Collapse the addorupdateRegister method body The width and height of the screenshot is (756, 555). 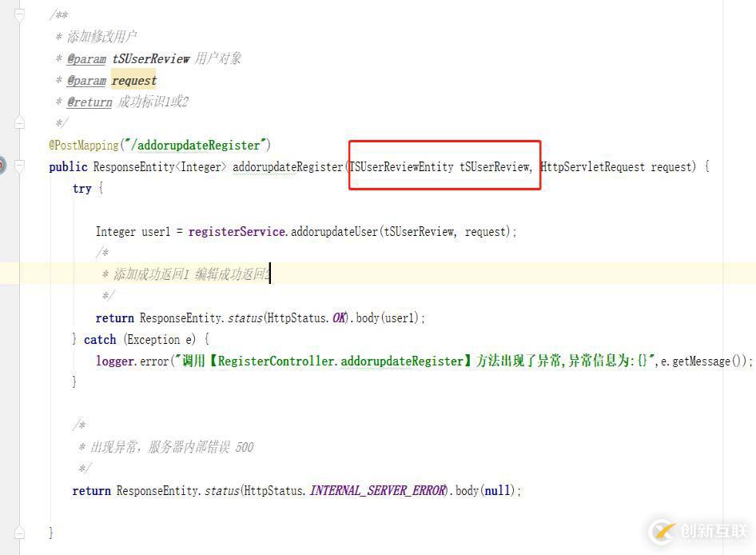(x=20, y=166)
